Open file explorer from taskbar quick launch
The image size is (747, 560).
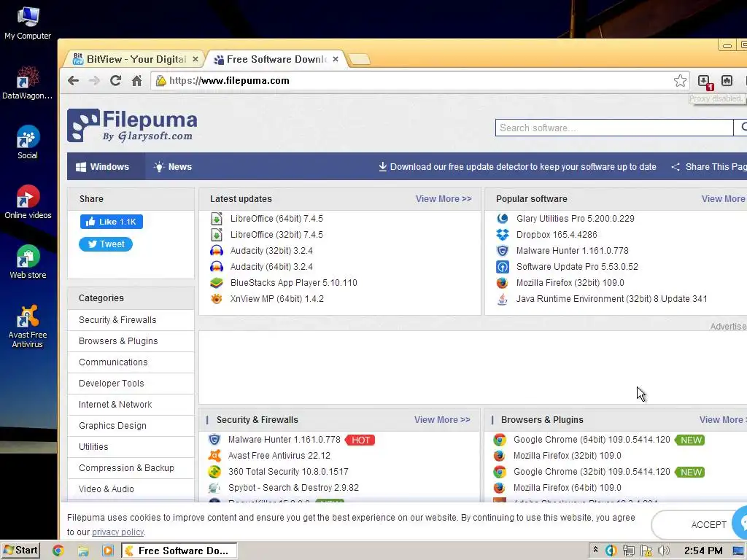[x=83, y=551]
